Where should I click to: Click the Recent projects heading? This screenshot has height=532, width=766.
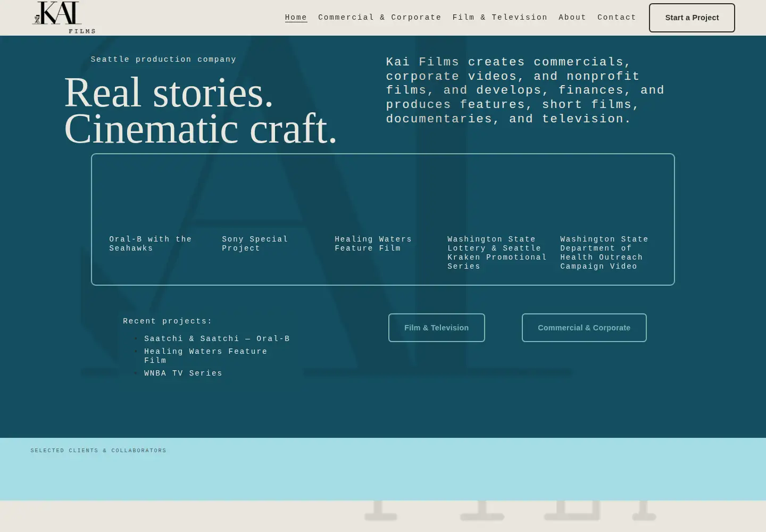[x=168, y=321]
